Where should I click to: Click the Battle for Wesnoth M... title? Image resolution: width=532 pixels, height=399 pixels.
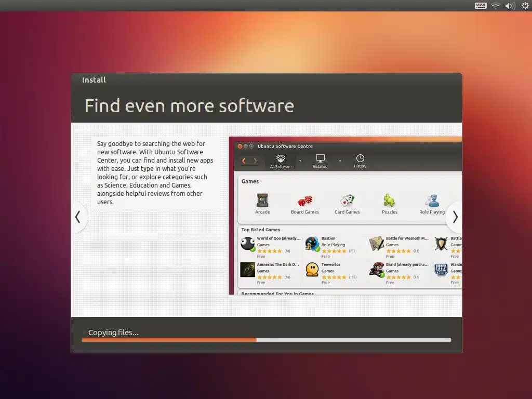tap(407, 238)
